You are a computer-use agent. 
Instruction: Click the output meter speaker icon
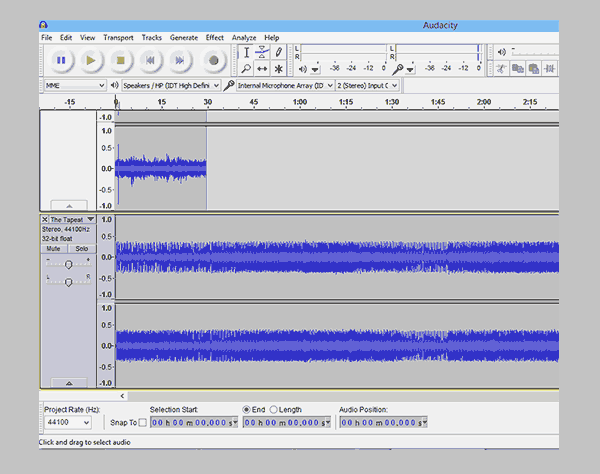(303, 69)
